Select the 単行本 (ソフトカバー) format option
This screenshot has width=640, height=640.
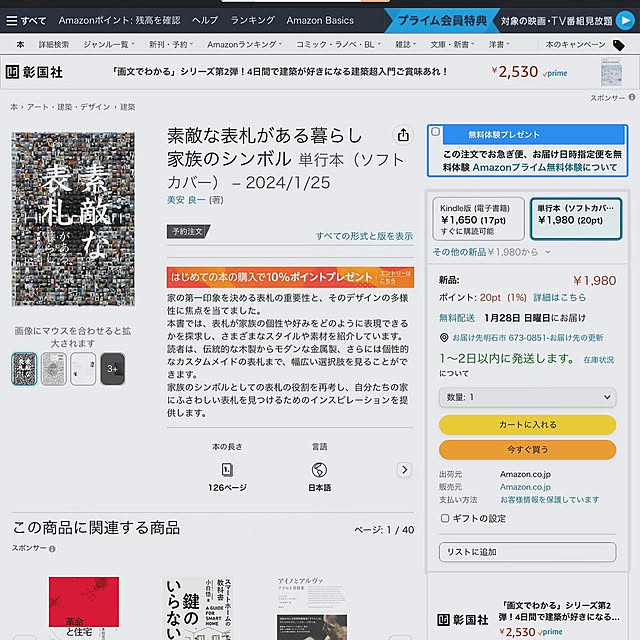576,219
